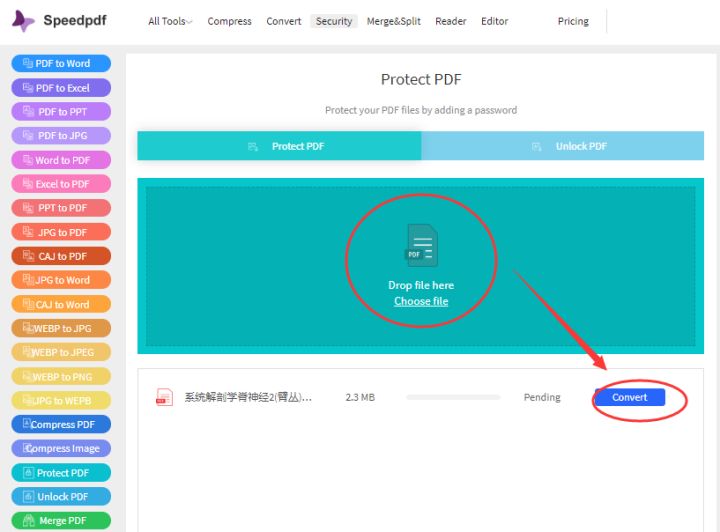Click the Choose file link

click(421, 301)
